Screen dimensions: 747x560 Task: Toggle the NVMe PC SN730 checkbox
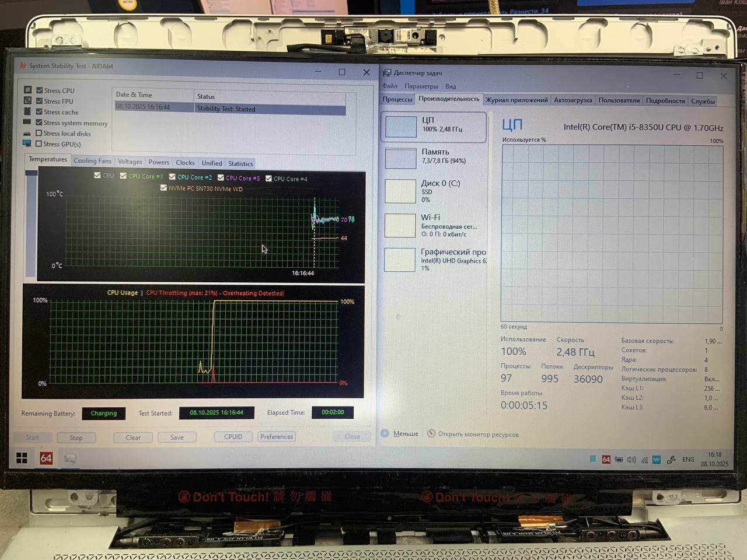(163, 188)
